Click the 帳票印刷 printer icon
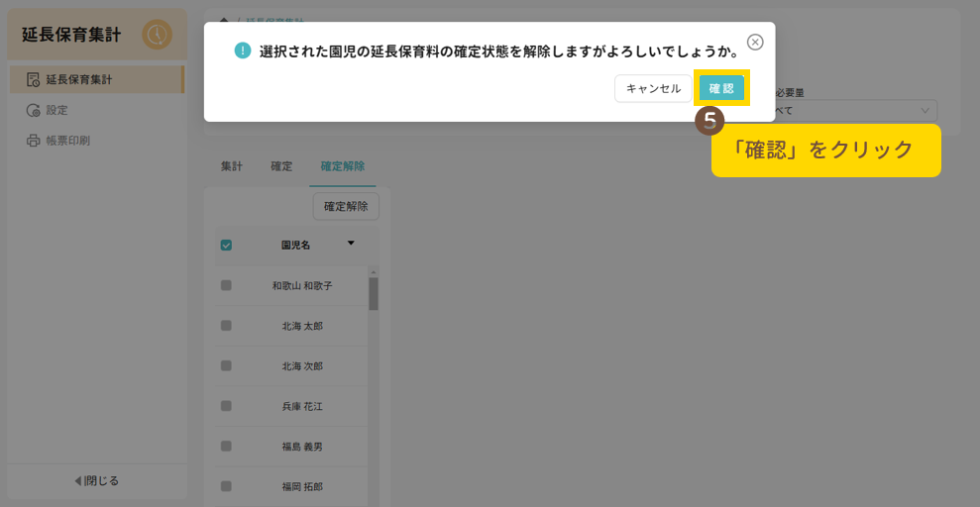Viewport: 980px width, 507px height. coord(33,141)
